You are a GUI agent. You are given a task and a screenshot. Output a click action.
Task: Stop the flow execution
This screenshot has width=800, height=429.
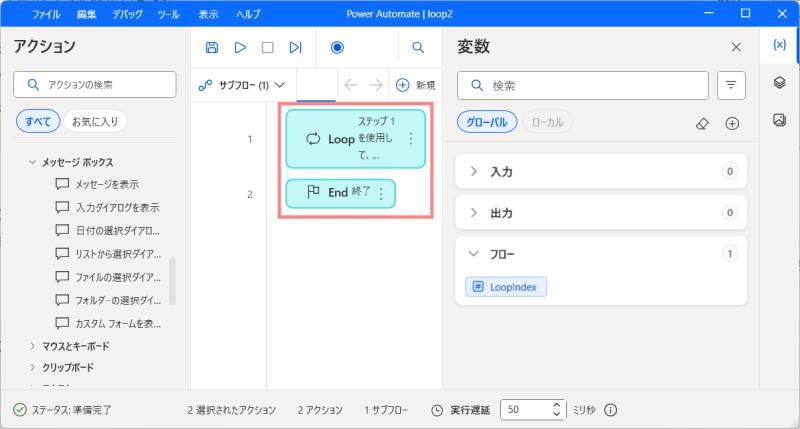[267, 47]
